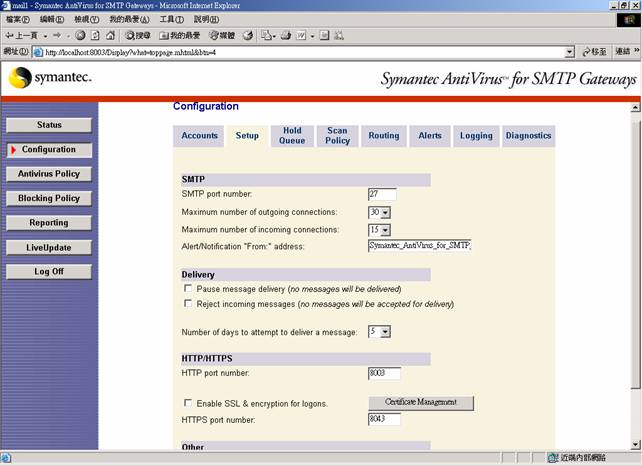Open the Reporting sidebar button
Image resolution: width=642 pixels, height=466 pixels.
click(x=49, y=223)
